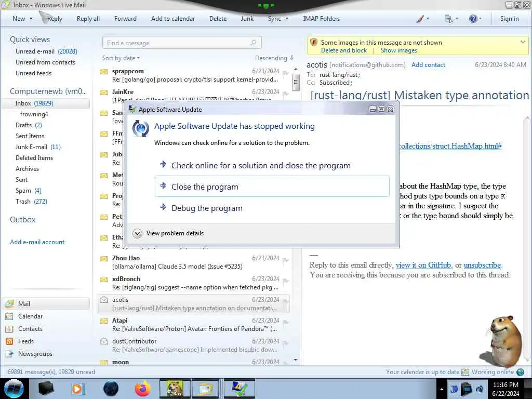Open the media player taskbar icon

pyautogui.click(x=77, y=389)
